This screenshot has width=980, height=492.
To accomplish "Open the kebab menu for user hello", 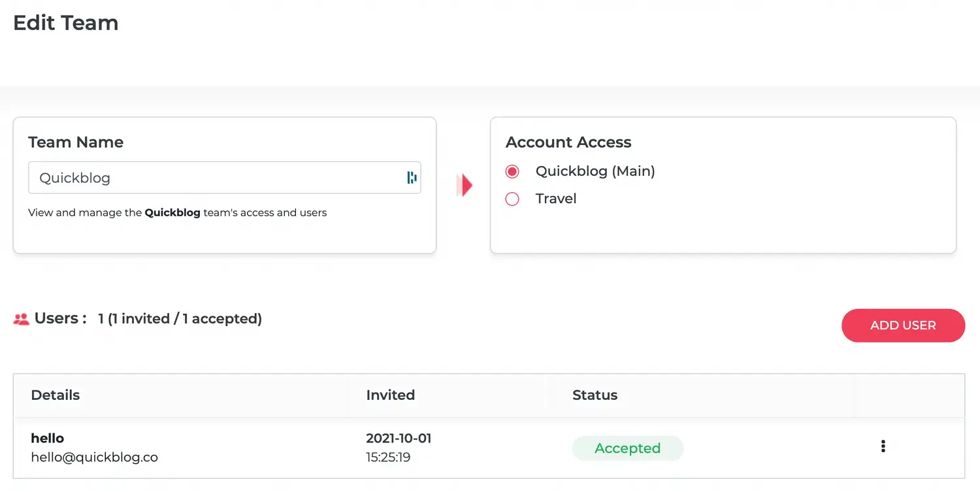I will 883,446.
